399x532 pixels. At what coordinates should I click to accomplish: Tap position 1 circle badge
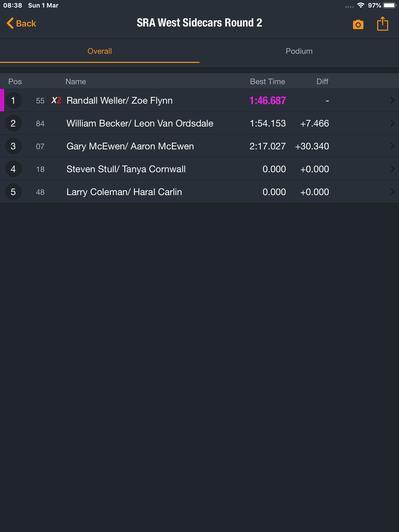(x=13, y=101)
